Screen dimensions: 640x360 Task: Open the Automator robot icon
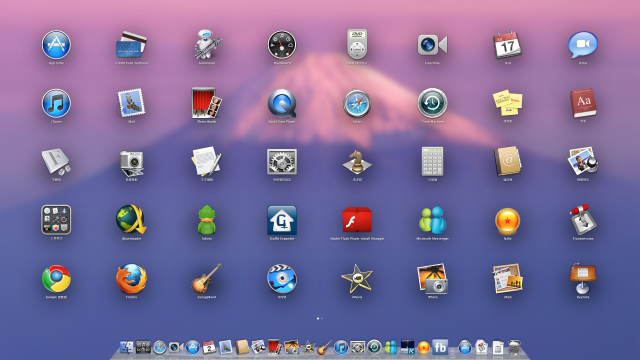click(x=207, y=44)
